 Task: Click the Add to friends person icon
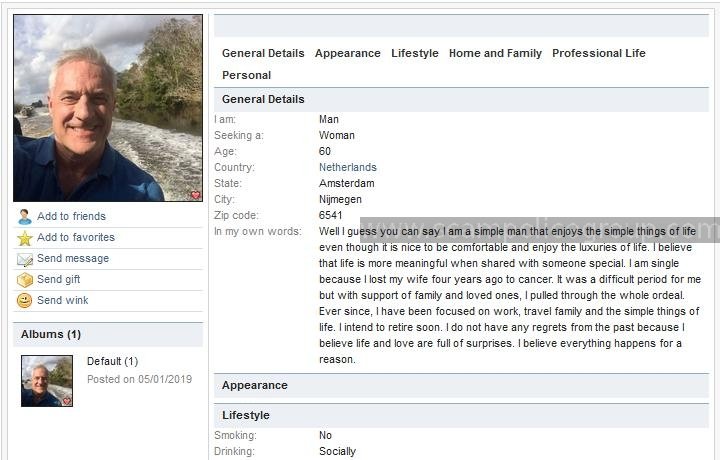[x=24, y=217]
